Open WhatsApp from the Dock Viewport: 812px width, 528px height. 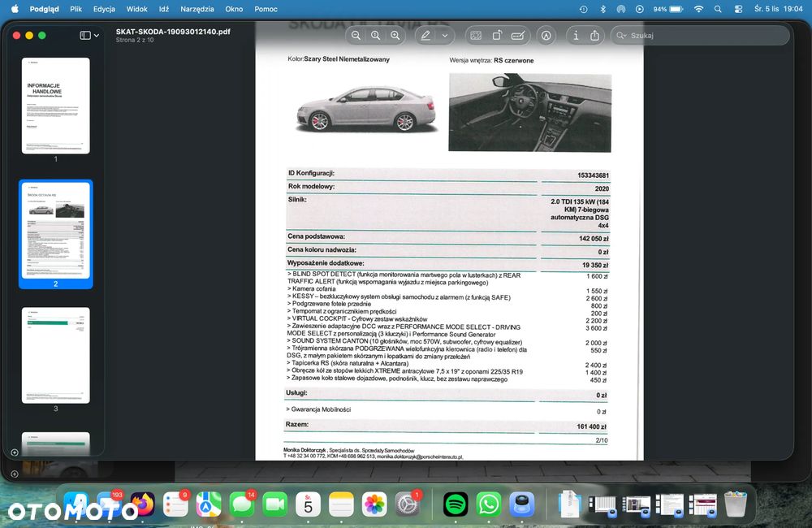click(x=488, y=504)
